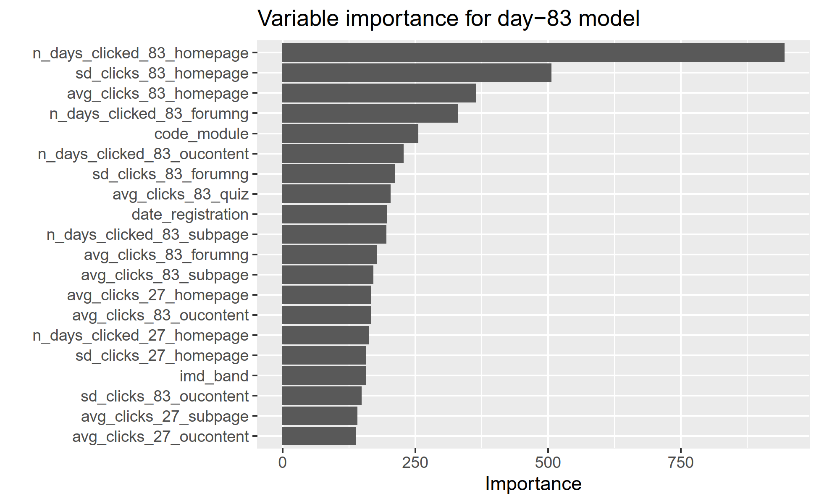Click the avg_clicks_83_quiz label
The image size is (819, 504).
(181, 194)
